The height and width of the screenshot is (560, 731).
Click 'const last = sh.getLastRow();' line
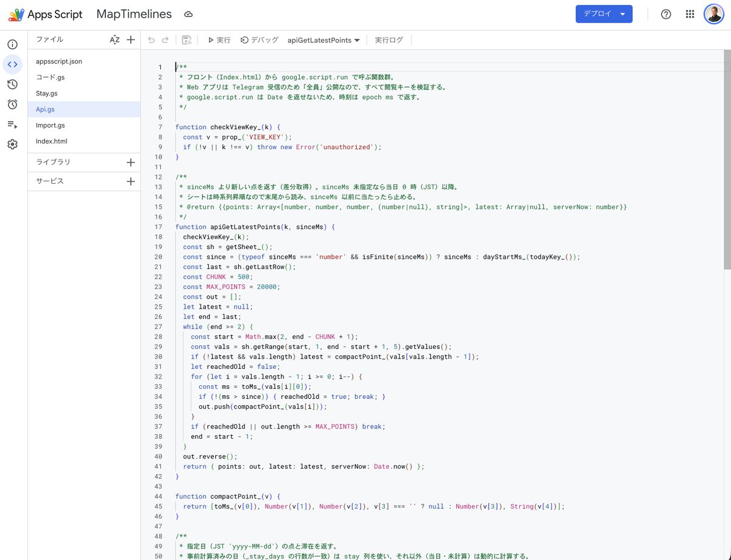point(239,267)
